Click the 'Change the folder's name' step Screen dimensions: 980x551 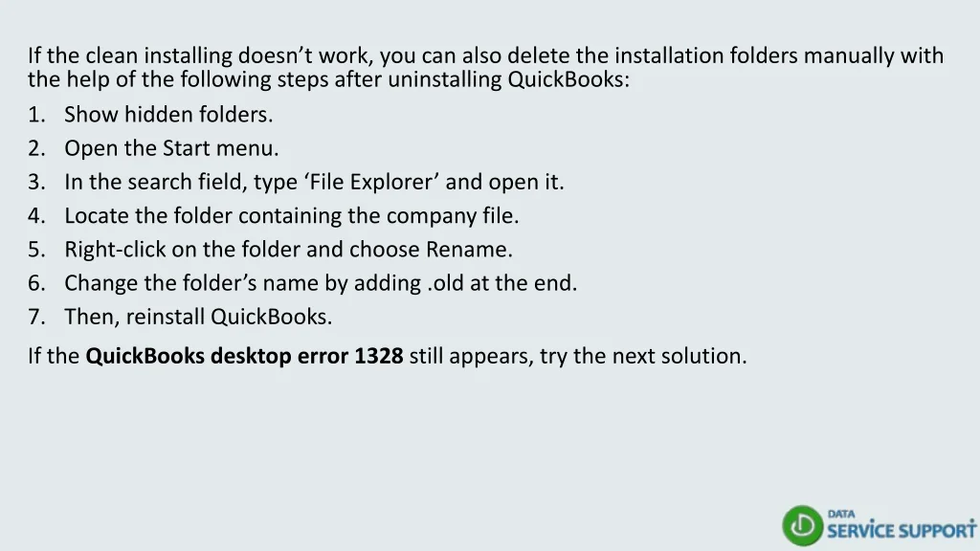[x=321, y=283]
